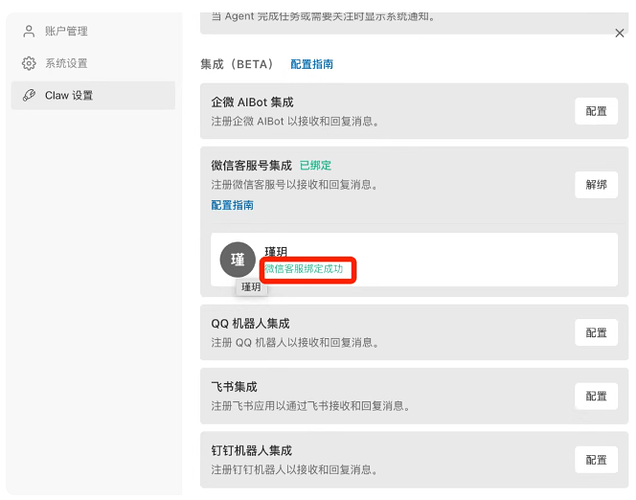Open 配置指南 link under 微信客服号集成
Image resolution: width=636 pixels, height=500 pixels.
tap(232, 205)
